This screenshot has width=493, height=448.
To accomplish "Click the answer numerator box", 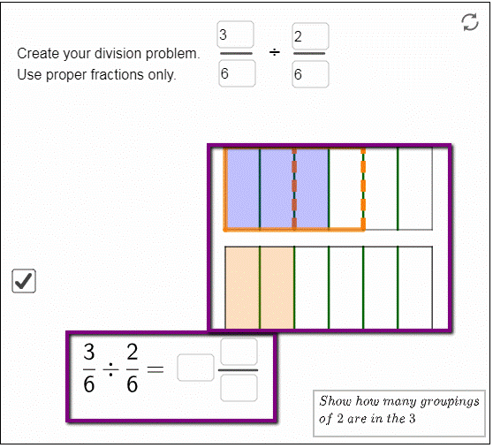I will (239, 352).
